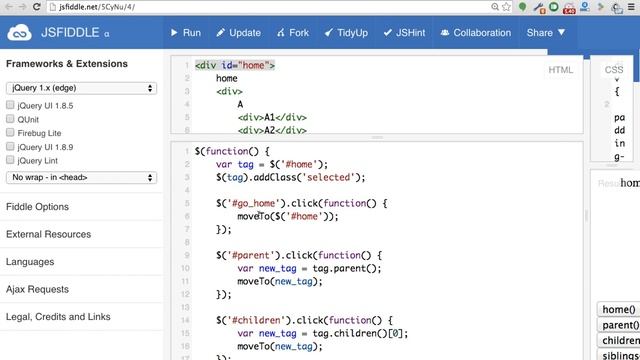Click the HTML panel label
The image size is (640, 360).
[x=560, y=70]
